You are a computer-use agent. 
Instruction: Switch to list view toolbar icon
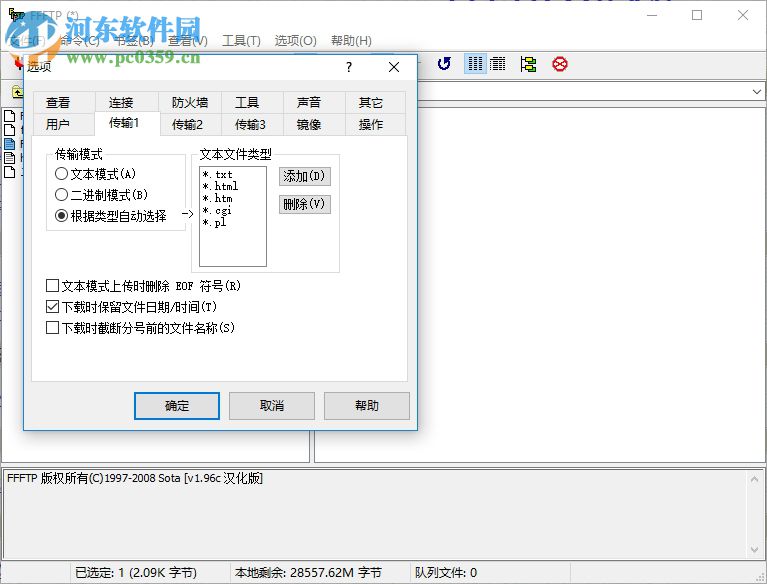click(475, 64)
